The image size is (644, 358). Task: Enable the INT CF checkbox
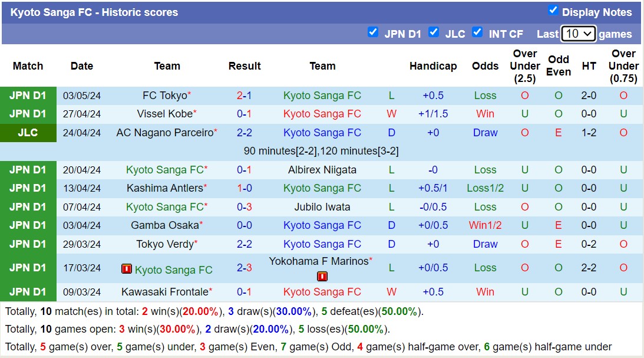coord(477,32)
